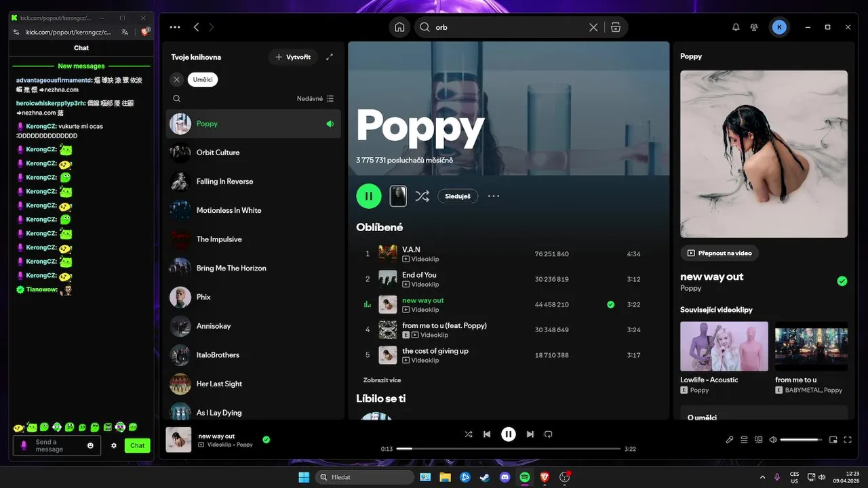The image size is (868, 488).
Task: Open the lyrics microphone icon in the player bar
Action: (x=730, y=439)
